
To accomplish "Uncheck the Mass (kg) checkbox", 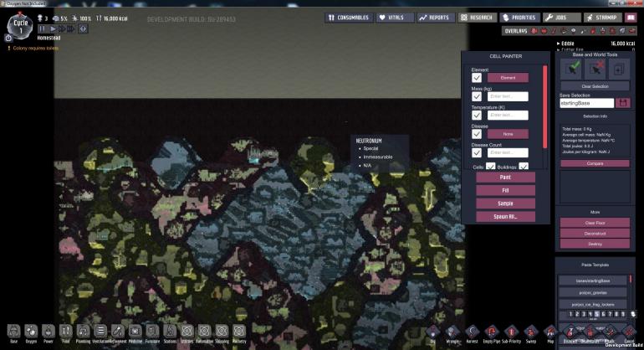I will [x=477, y=96].
